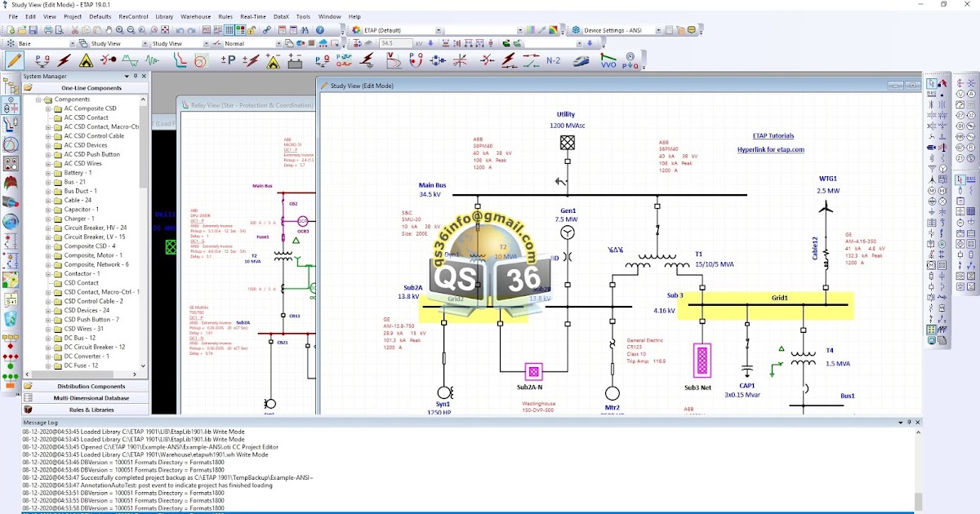Screen dimensions: 980x514
Task: Open the File menu
Action: [x=13, y=16]
